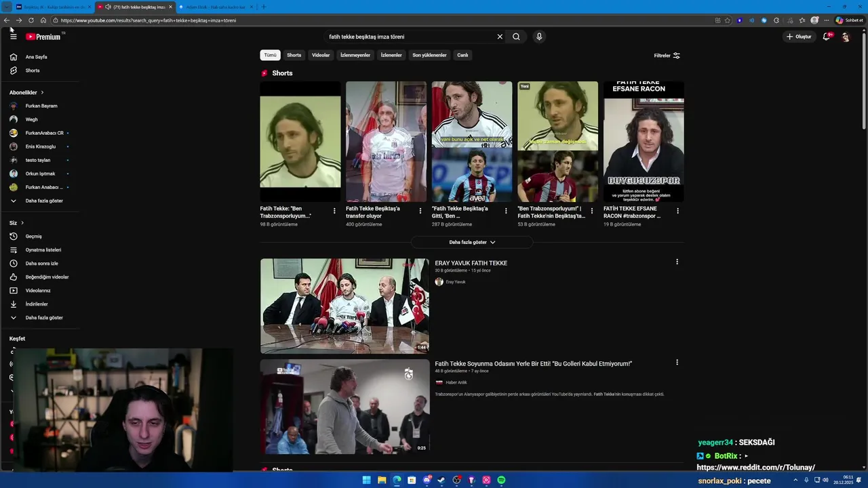The height and width of the screenshot is (488, 868).
Task: Click the video title about Soyunma Odasını
Action: (x=533, y=364)
